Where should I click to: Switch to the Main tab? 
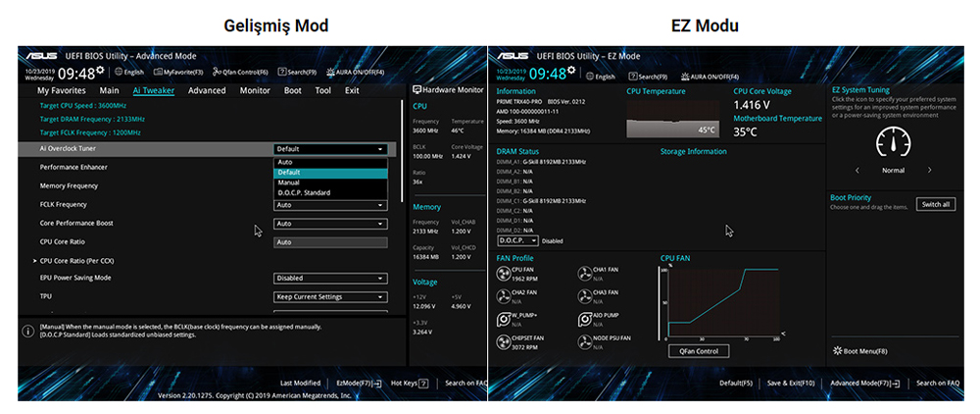(110, 90)
